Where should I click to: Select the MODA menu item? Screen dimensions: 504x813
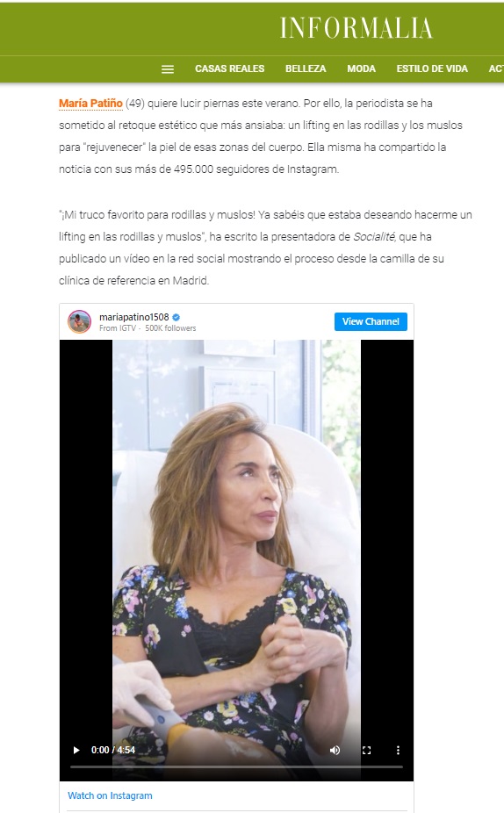[x=362, y=69]
